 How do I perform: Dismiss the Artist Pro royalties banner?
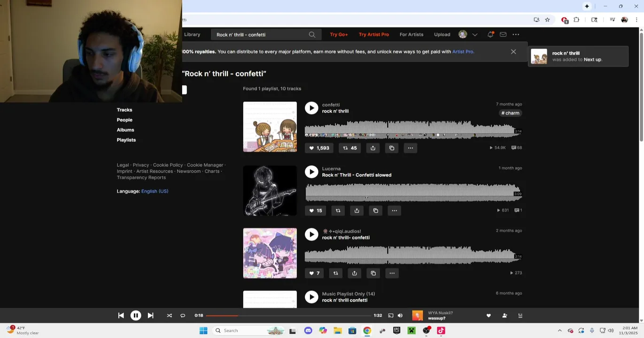pos(513,52)
